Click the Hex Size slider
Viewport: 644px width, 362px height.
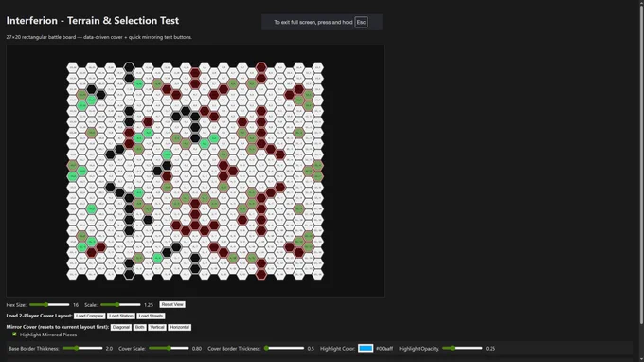49,305
